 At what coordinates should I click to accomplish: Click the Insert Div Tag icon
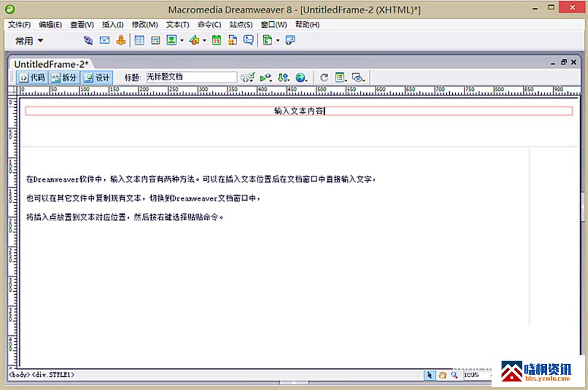pos(155,40)
